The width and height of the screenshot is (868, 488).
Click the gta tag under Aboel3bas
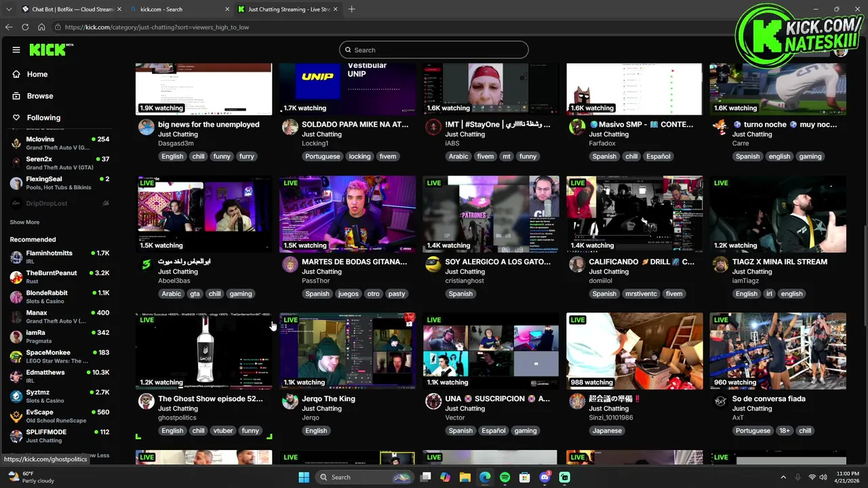[195, 294]
